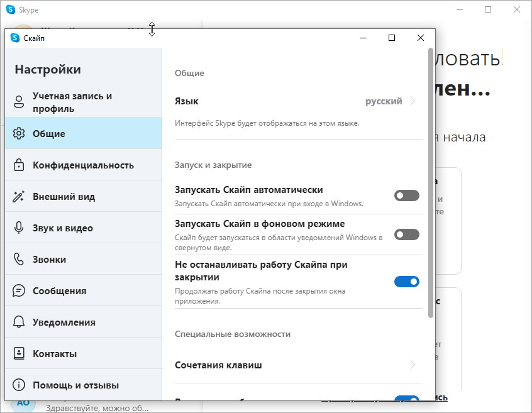
Task: Open Помощь и отзывы section
Action: click(84, 385)
